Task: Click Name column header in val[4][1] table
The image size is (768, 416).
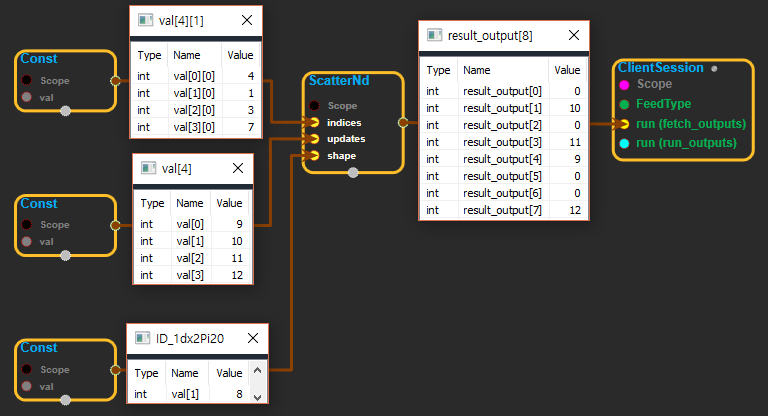Action: tap(189, 55)
